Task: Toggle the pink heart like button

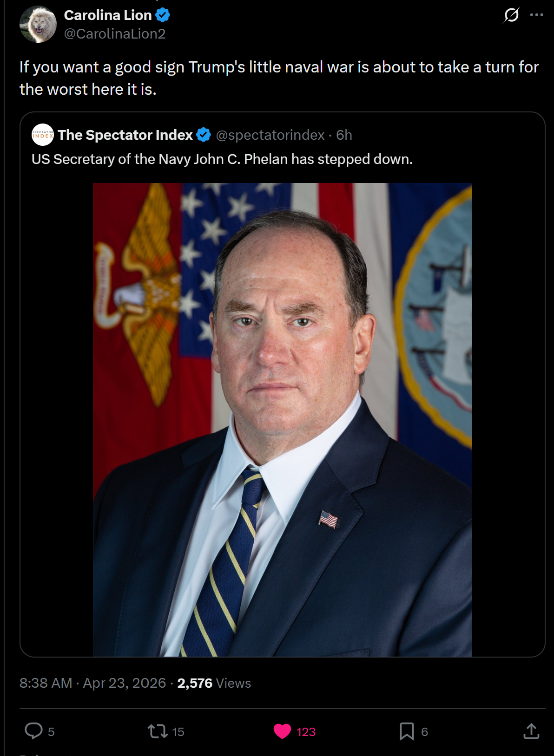Action: click(x=282, y=731)
